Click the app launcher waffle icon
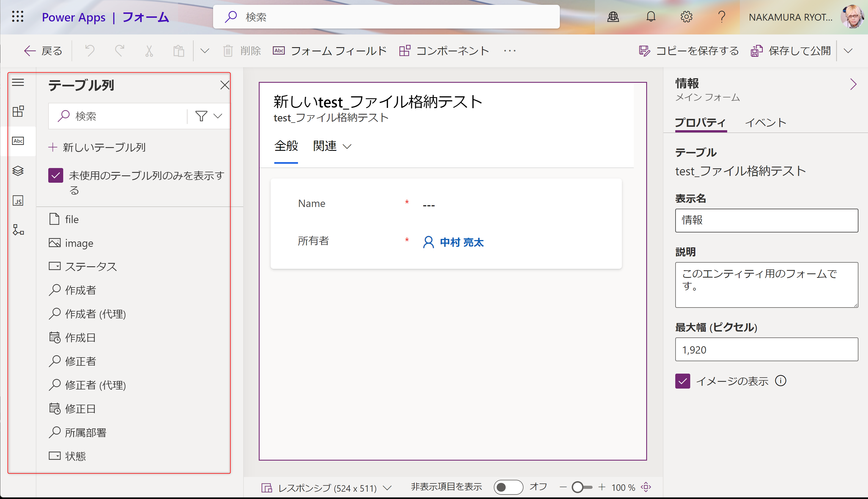 17,17
